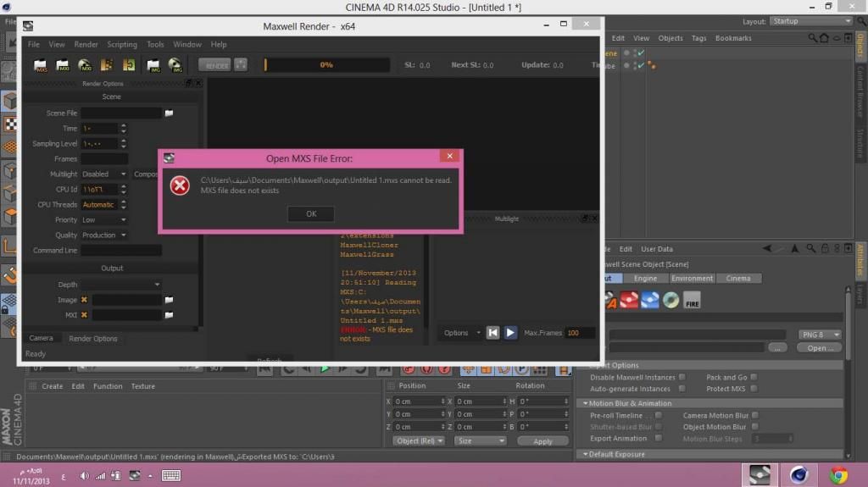Enable Object Motion Blur checkbox

tap(755, 427)
